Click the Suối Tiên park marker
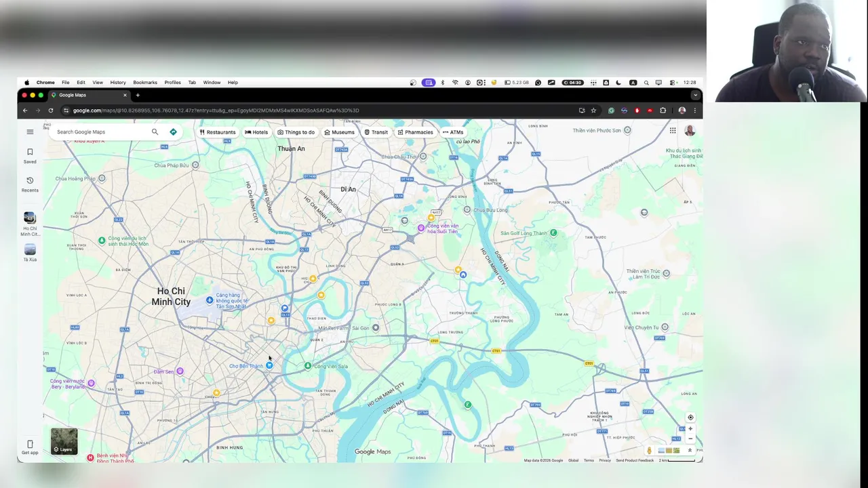868x488 pixels. 421,228
